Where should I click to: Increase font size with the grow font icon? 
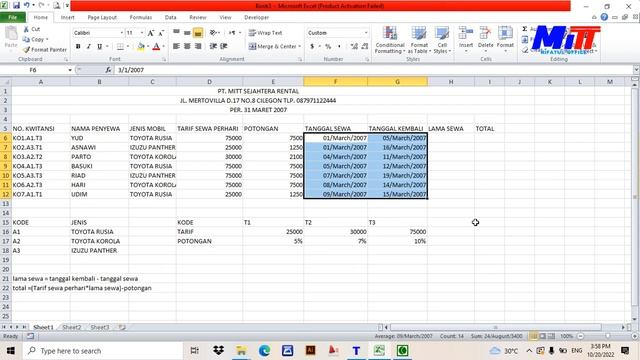pos(151,33)
